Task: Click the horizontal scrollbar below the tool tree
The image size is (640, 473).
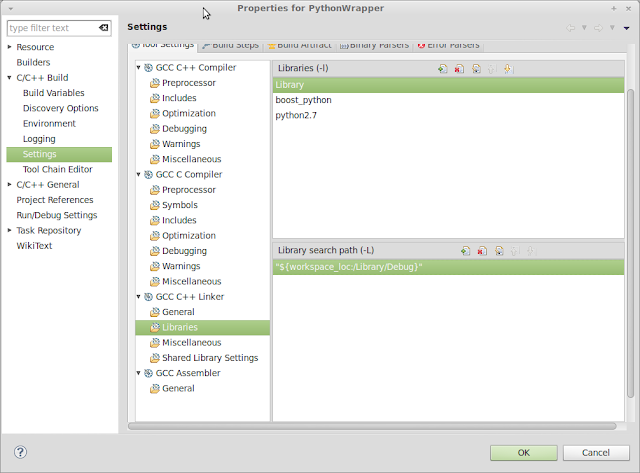Action: (x=372, y=426)
